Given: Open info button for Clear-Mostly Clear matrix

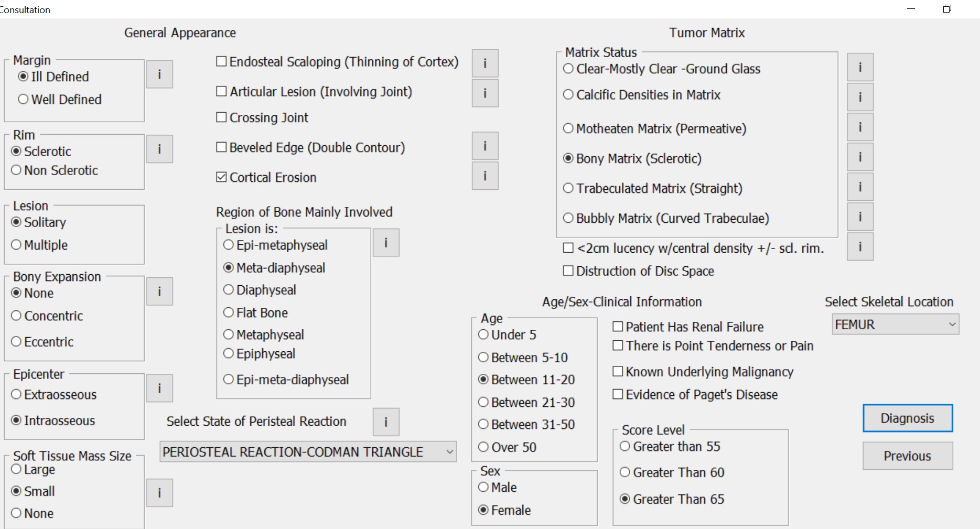Looking at the screenshot, I should [x=860, y=67].
